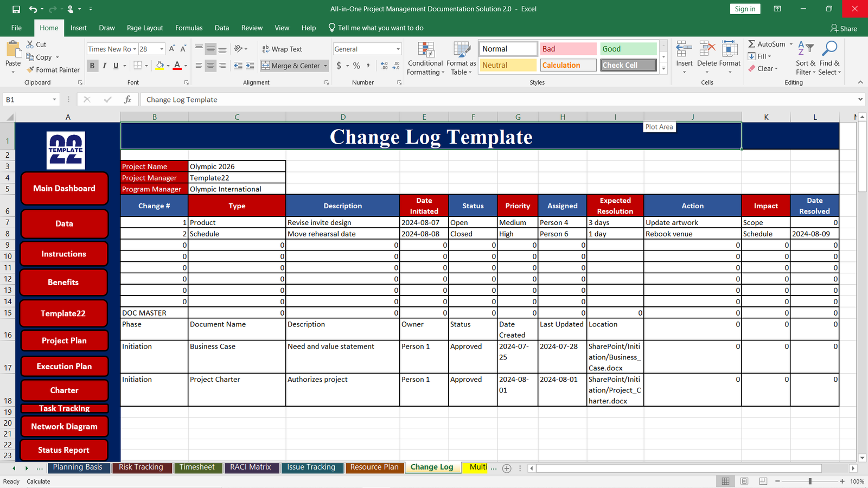Click the Execution Plan button
Image resolution: width=868 pixels, height=488 pixels.
[64, 366]
